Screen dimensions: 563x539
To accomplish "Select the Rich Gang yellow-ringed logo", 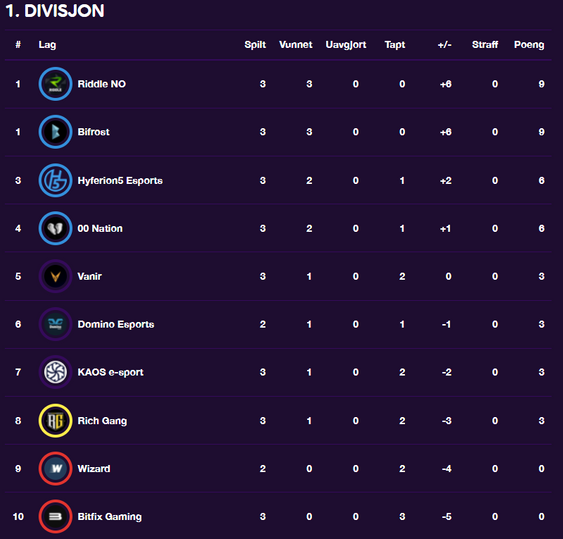I will [x=55, y=420].
